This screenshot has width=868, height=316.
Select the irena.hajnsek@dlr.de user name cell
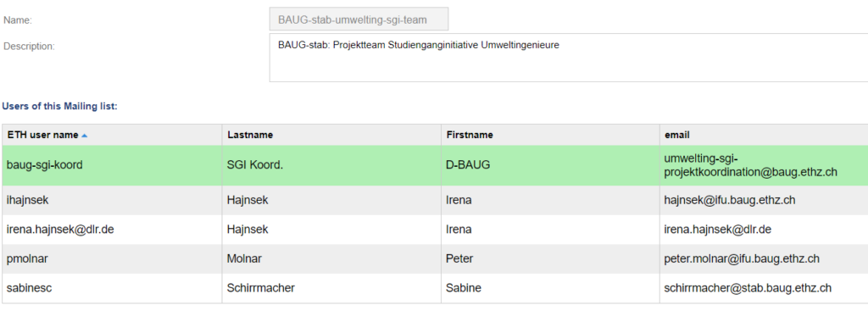coord(60,230)
